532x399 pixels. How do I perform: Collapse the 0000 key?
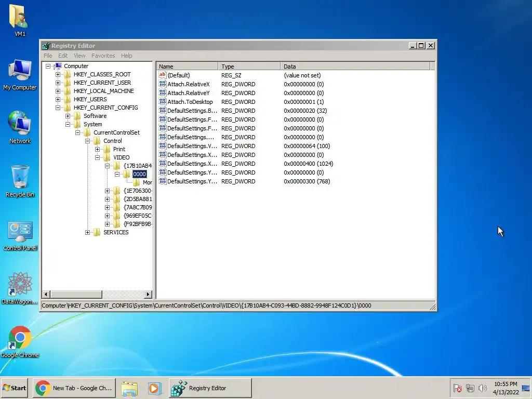[117, 174]
